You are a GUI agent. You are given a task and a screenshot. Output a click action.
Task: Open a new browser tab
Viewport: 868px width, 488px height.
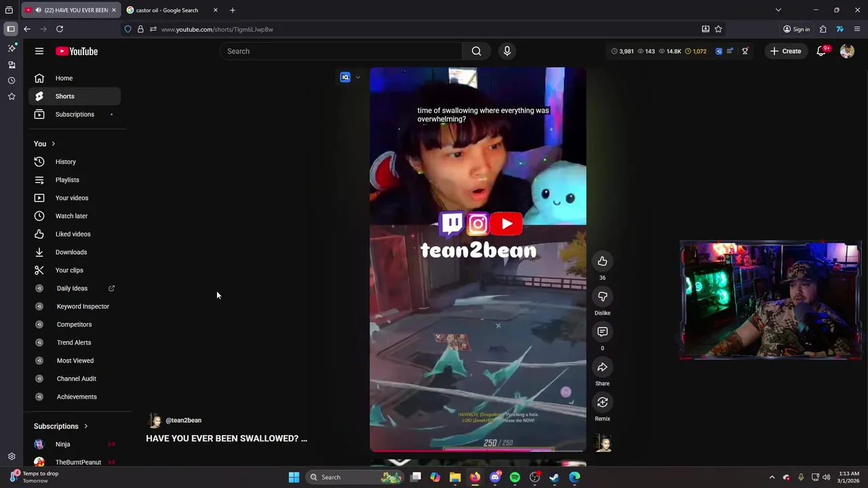coord(233,10)
